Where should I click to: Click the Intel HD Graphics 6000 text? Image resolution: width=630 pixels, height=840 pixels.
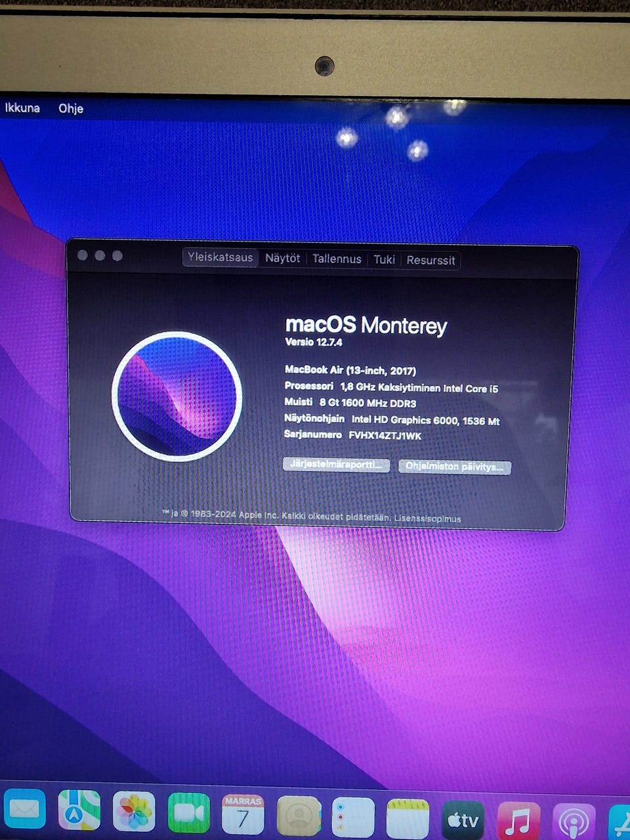pos(425,420)
